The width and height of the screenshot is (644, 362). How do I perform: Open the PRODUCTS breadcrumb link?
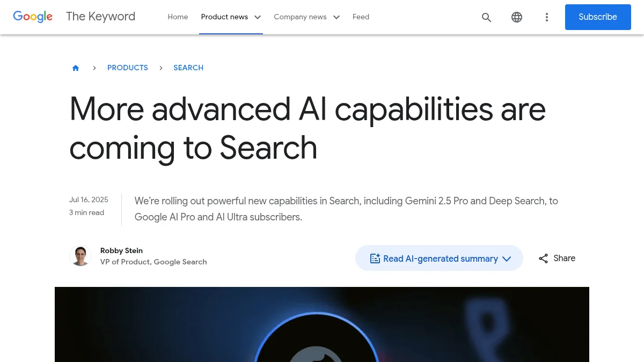[x=127, y=68]
